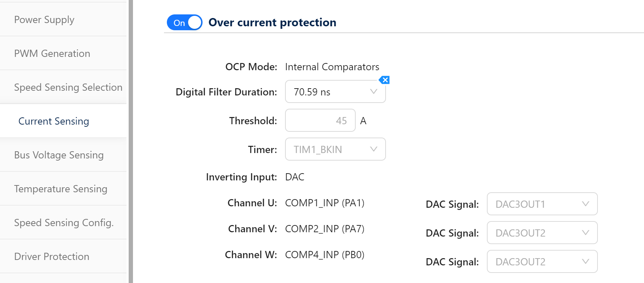Select the Current Sensing section

[x=53, y=121]
